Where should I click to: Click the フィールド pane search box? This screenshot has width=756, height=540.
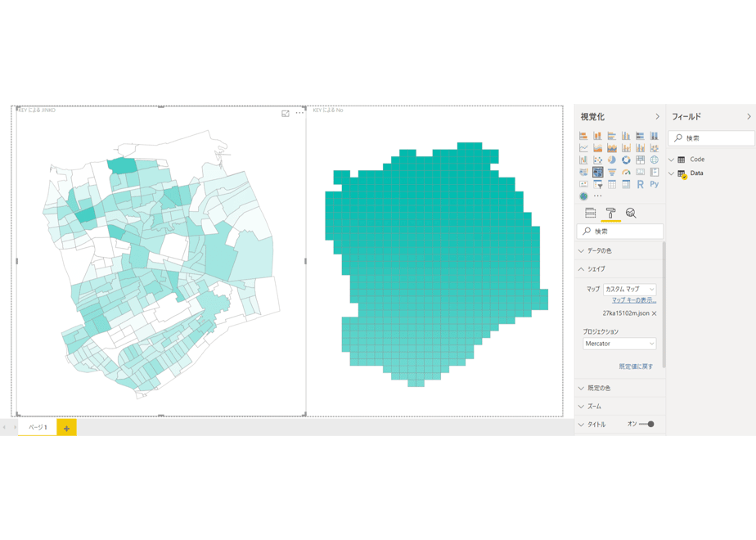(711, 138)
